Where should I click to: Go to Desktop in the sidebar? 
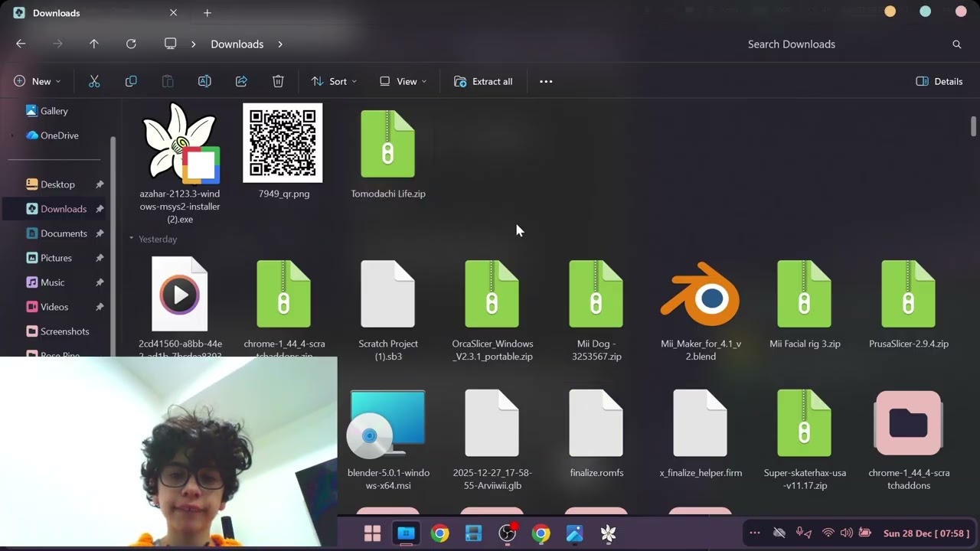click(x=57, y=184)
